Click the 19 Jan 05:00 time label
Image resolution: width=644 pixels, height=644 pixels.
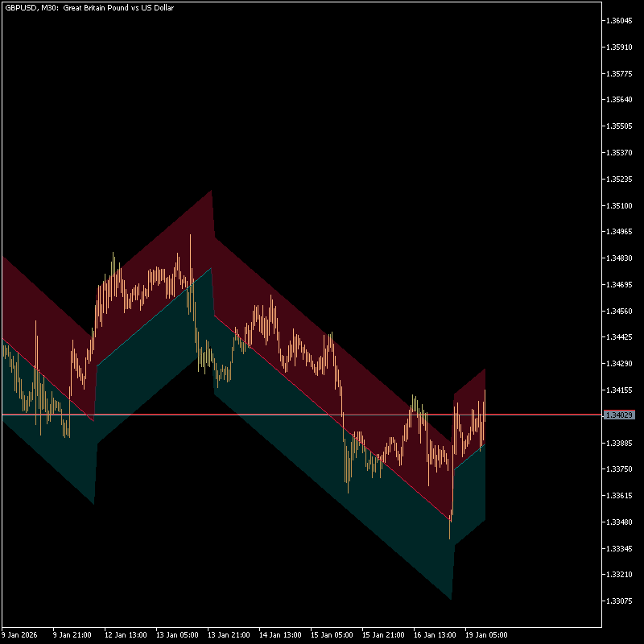pyautogui.click(x=485, y=634)
